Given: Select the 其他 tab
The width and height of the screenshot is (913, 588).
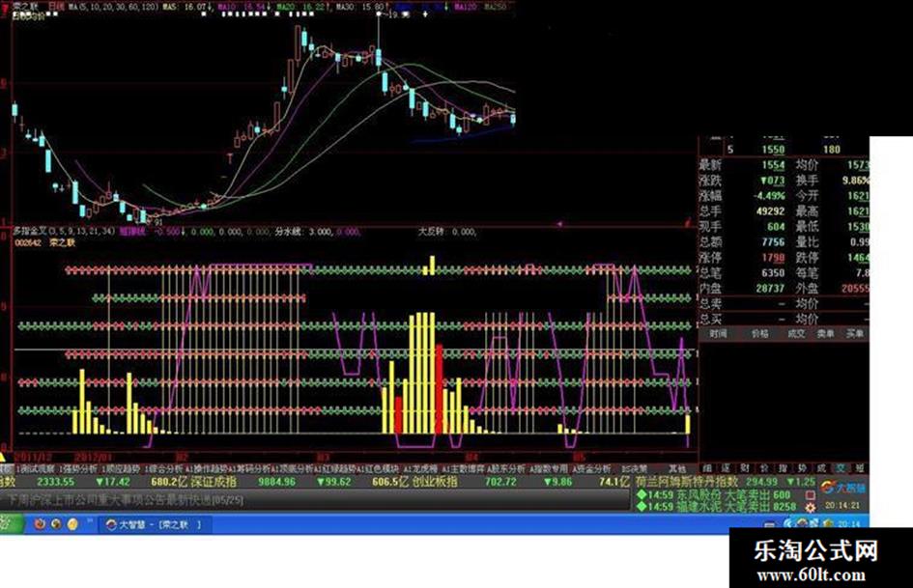Looking at the screenshot, I should [x=676, y=468].
